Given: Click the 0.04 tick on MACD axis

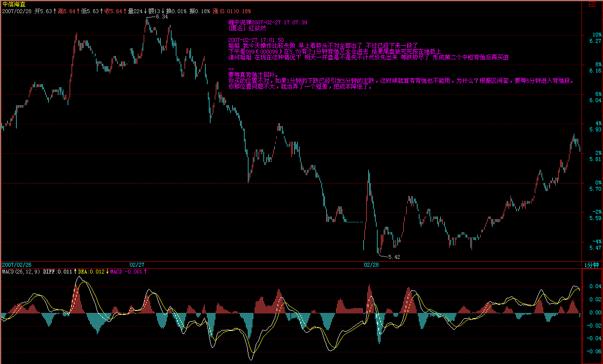Looking at the screenshot, I should 594,287.
